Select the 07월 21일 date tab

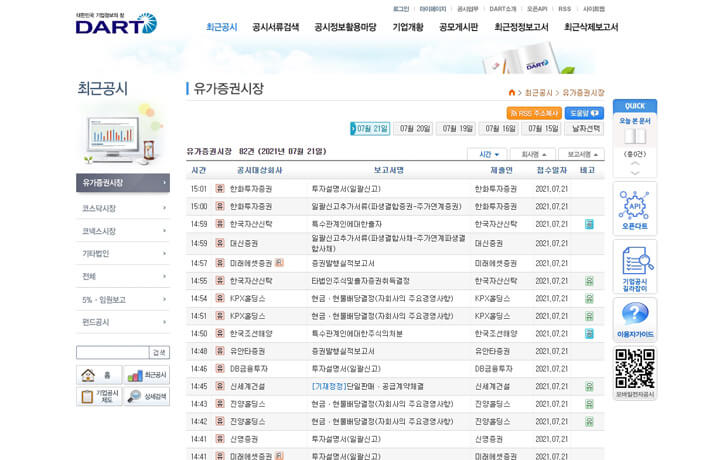370,129
